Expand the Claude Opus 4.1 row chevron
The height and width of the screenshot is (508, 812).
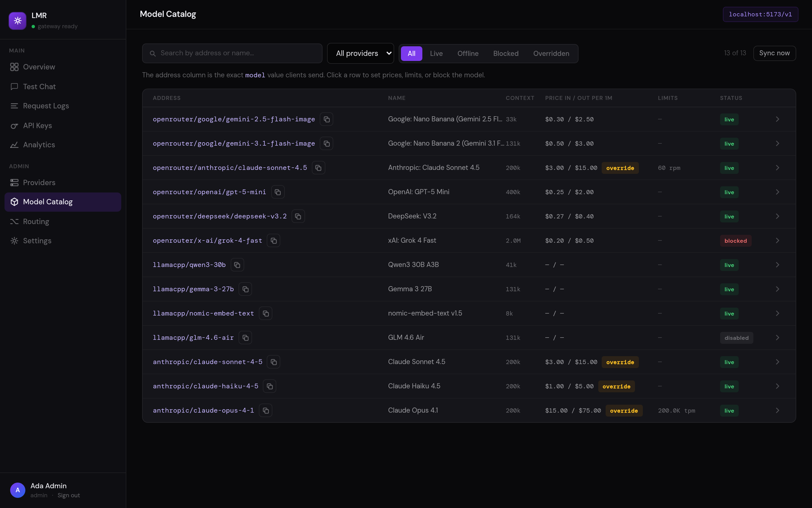777,411
